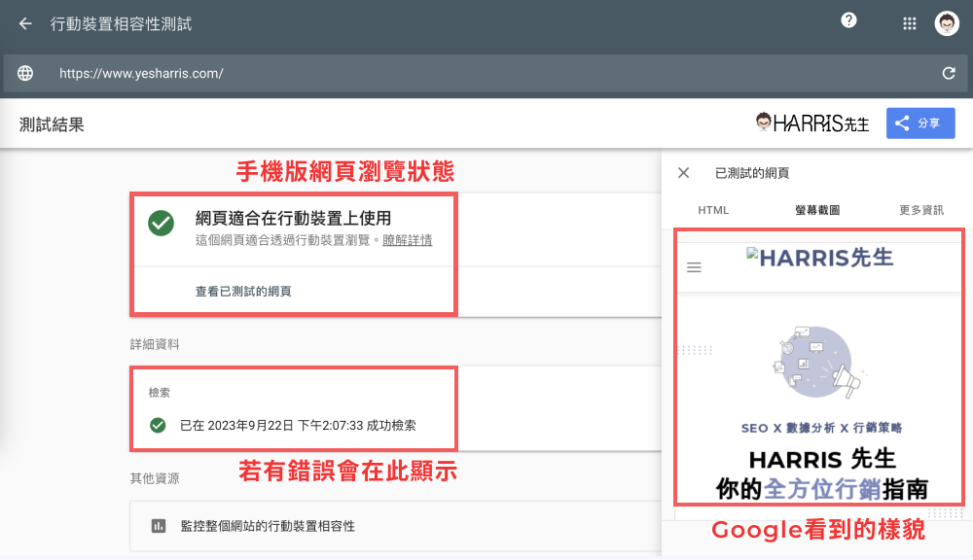Open the help question mark icon
Viewport: 973px width, 560px height.
pyautogui.click(x=848, y=20)
